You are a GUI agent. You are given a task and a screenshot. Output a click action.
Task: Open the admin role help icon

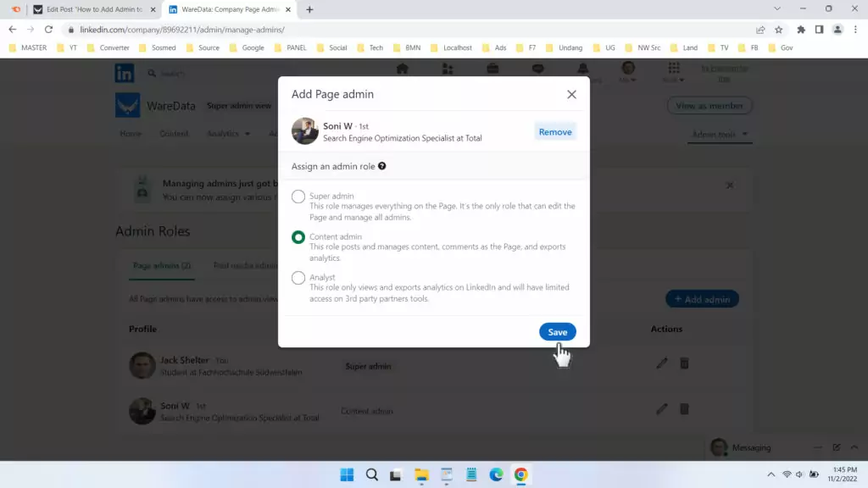pos(382,166)
